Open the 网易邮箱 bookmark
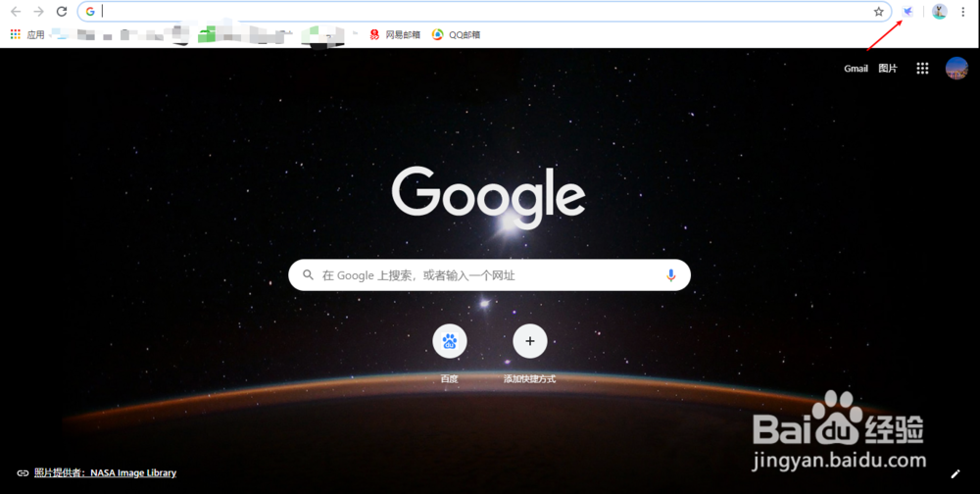980x494 pixels. (394, 34)
